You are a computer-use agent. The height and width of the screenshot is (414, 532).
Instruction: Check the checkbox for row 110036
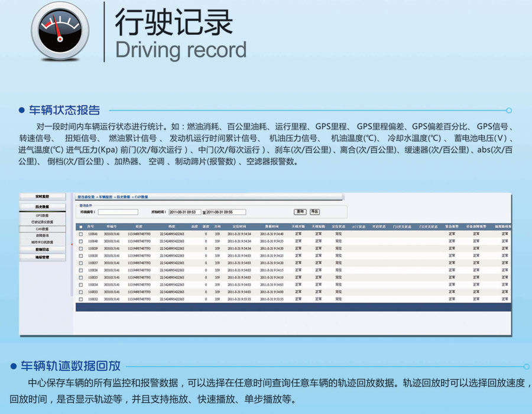pos(80,270)
